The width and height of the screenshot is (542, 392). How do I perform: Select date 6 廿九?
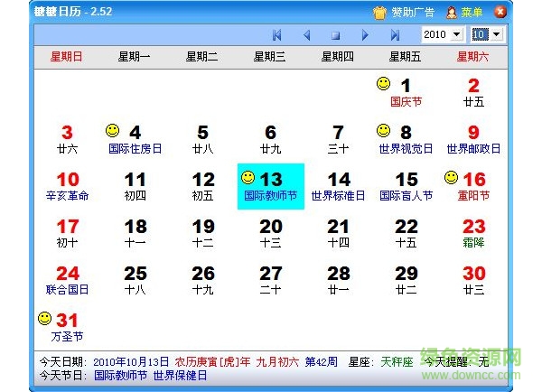[270, 140]
